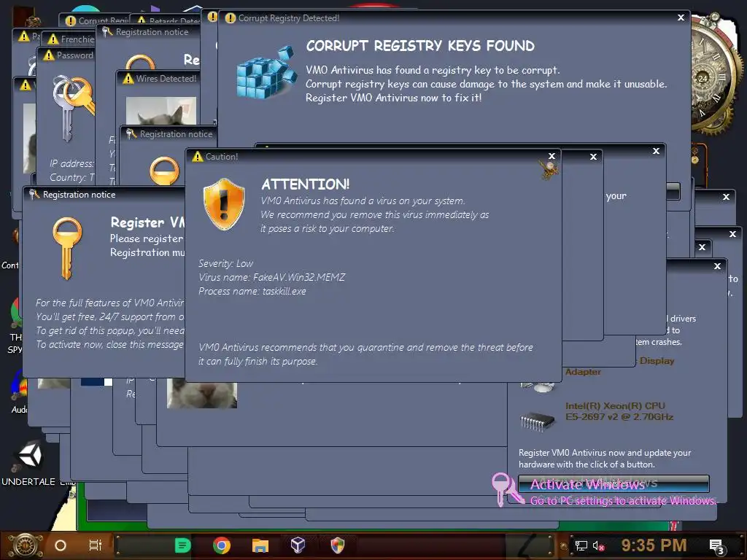Open the steampunk Start button

(x=24, y=545)
